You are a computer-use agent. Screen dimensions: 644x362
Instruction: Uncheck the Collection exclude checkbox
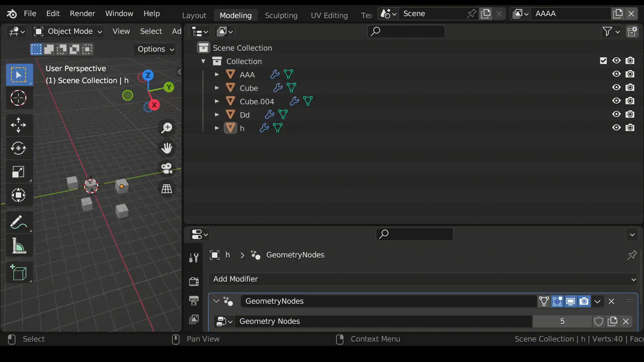tap(603, 61)
